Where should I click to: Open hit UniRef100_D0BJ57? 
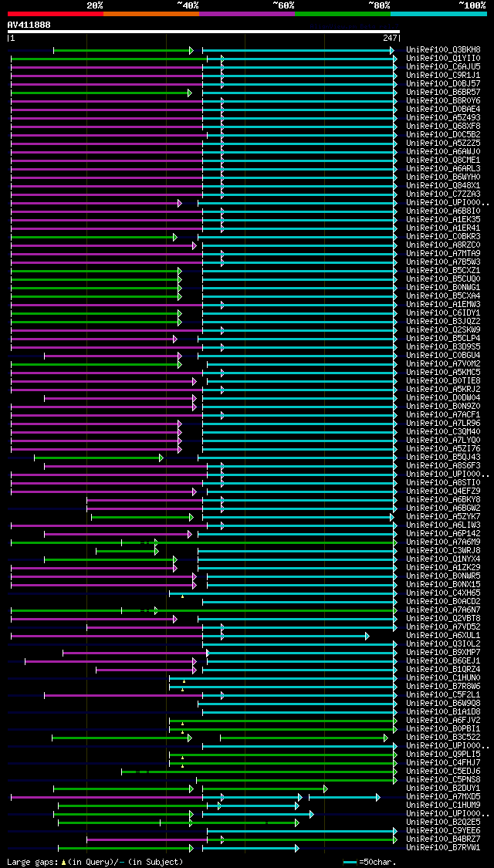click(x=443, y=83)
